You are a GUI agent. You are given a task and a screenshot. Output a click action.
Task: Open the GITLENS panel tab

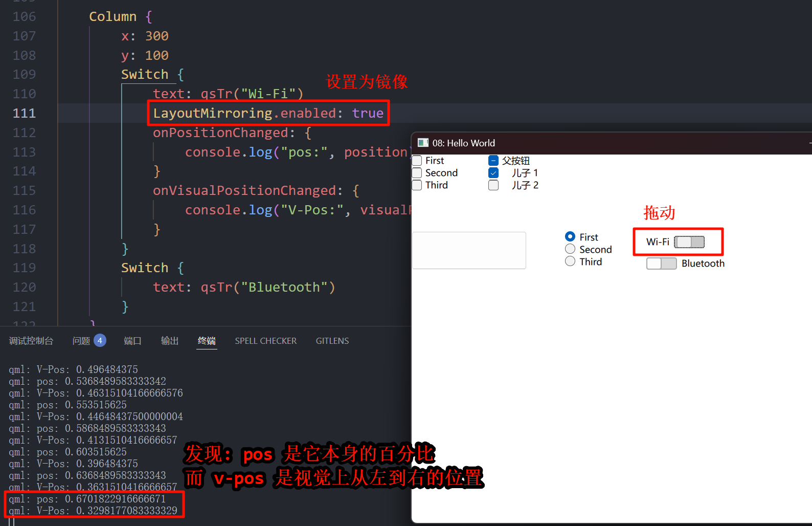pyautogui.click(x=332, y=341)
